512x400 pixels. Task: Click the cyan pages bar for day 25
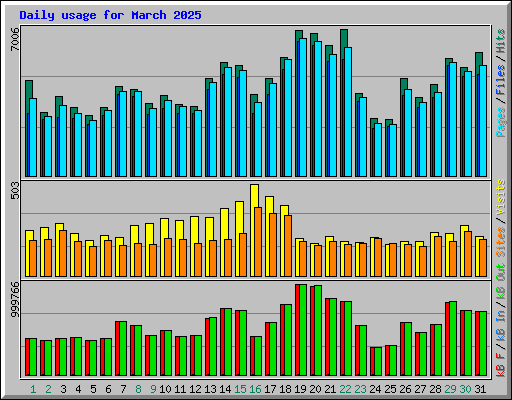click(x=393, y=151)
